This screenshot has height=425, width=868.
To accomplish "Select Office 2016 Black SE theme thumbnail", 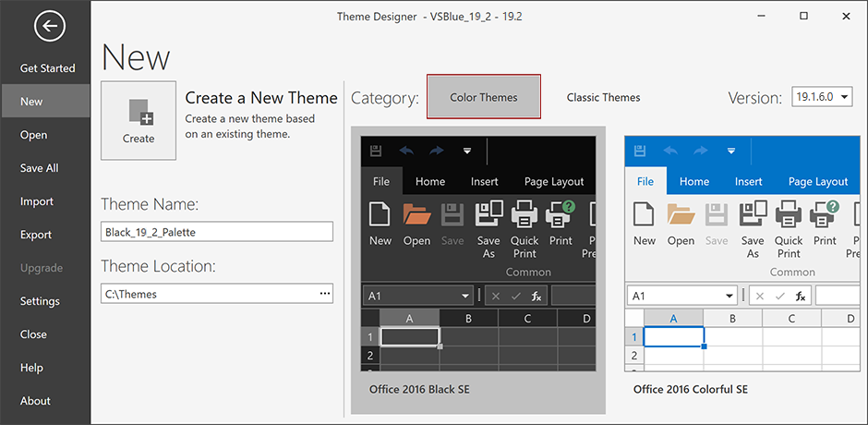I will pos(477,270).
